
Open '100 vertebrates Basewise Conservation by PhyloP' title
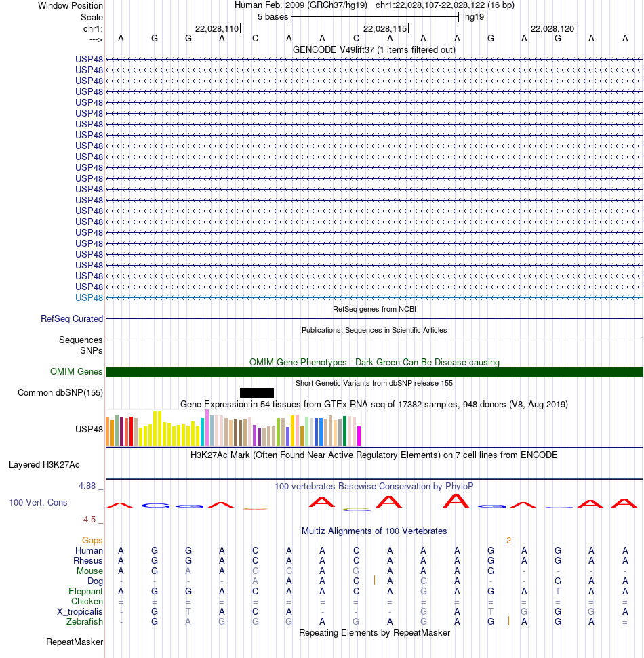[374, 487]
